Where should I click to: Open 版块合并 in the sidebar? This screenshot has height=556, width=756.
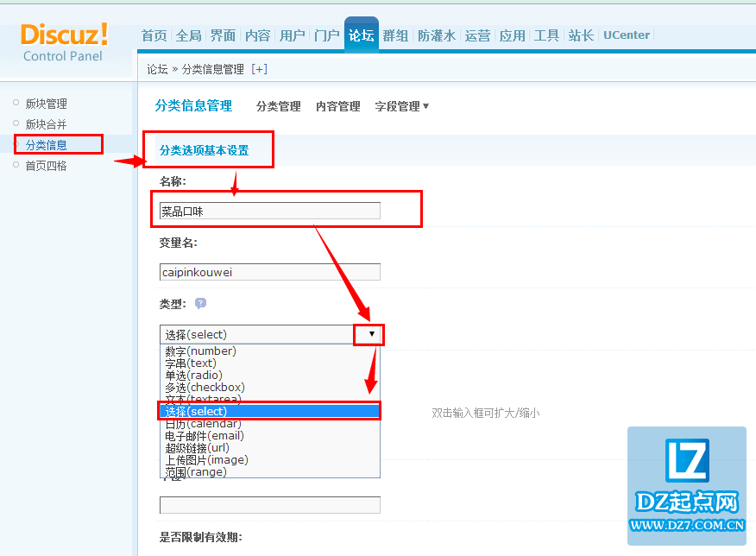pyautogui.click(x=47, y=124)
